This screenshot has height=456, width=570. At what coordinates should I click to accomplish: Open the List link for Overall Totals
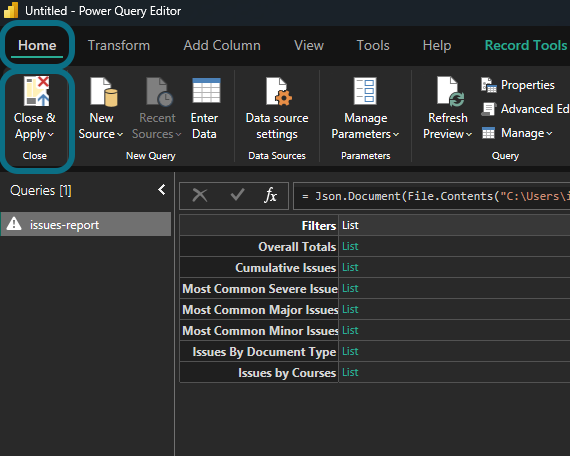(350, 246)
